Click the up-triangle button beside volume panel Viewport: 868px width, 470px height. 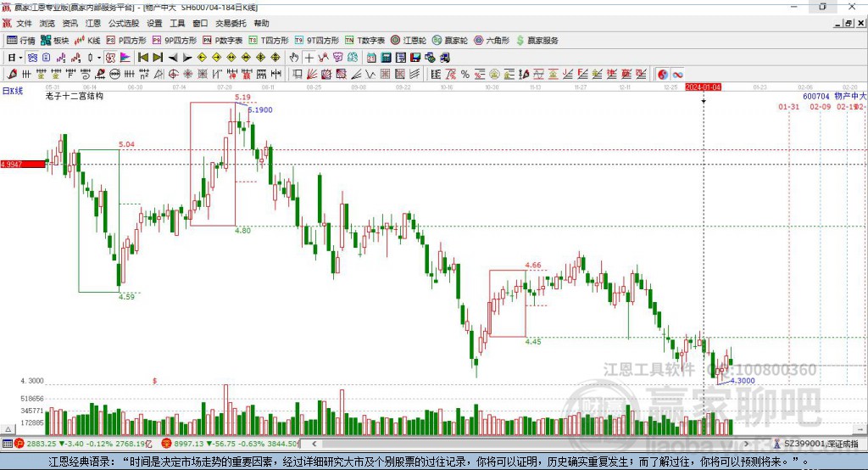8,429
